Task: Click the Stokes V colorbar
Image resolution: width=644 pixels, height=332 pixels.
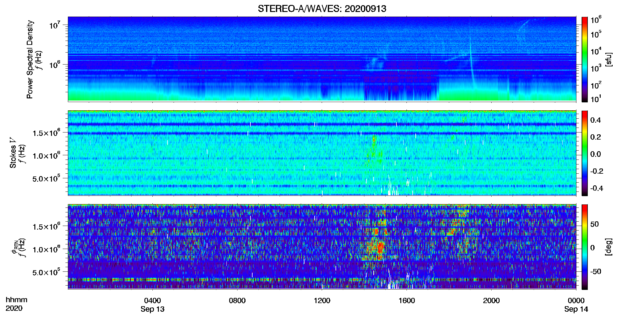Action: pyautogui.click(x=585, y=153)
